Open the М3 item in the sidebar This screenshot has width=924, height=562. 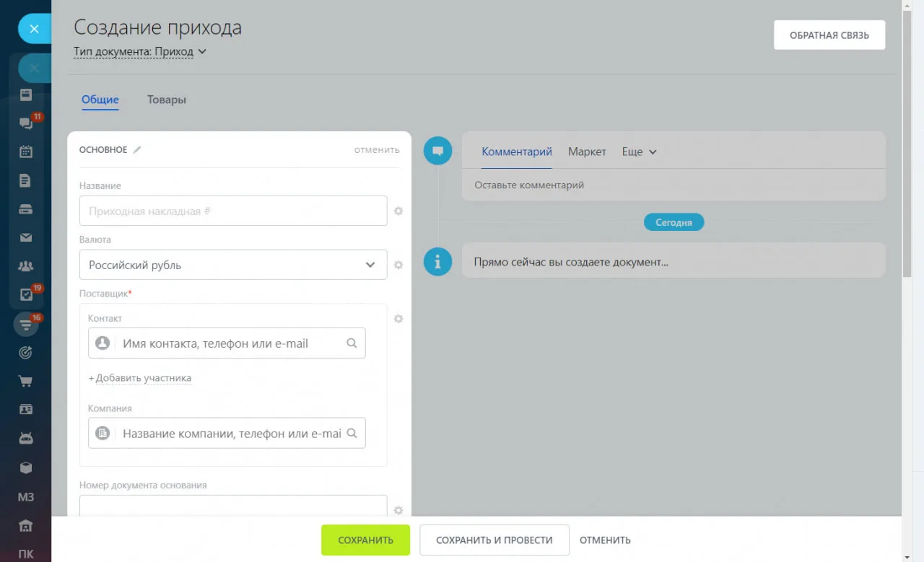point(26,497)
